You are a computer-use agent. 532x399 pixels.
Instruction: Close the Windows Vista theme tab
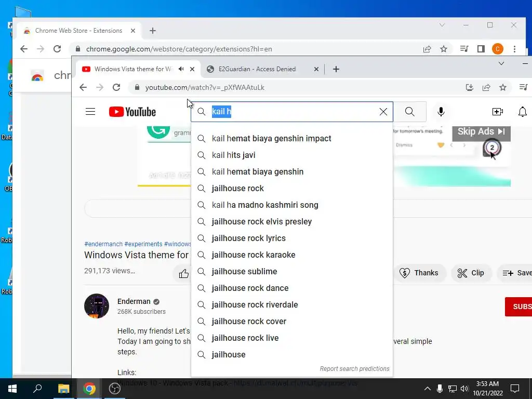click(192, 69)
